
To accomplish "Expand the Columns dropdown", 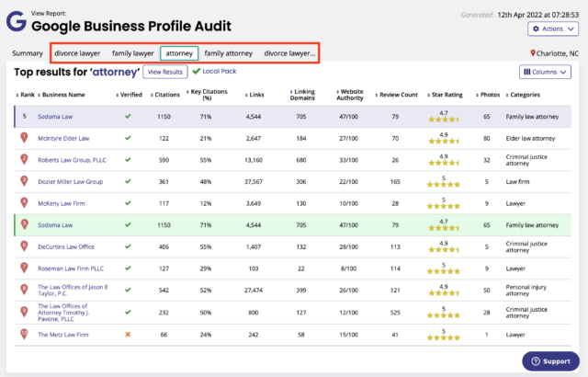I will (546, 71).
